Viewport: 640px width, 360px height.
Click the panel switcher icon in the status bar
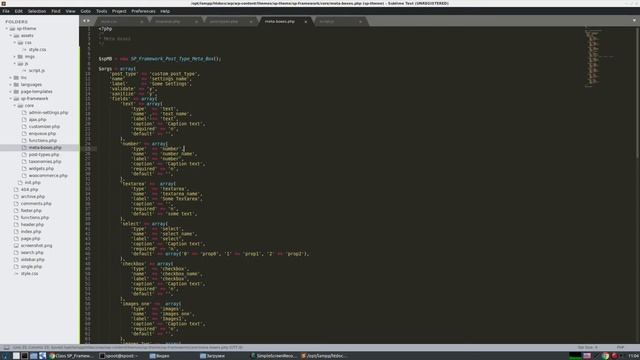(7, 347)
